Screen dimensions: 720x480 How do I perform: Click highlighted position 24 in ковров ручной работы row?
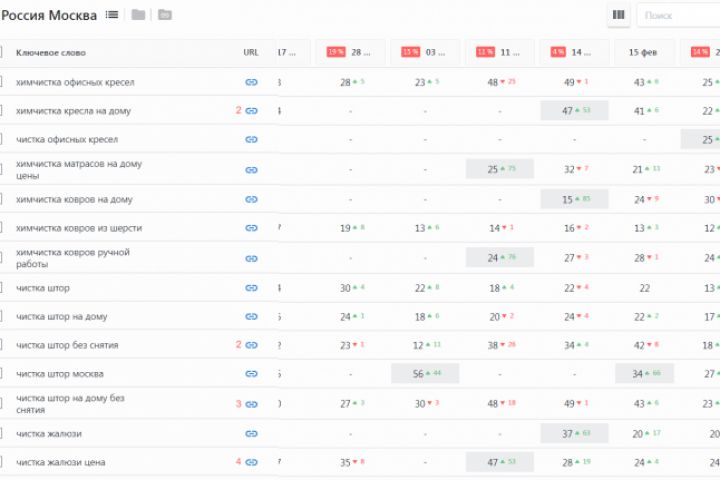500,258
